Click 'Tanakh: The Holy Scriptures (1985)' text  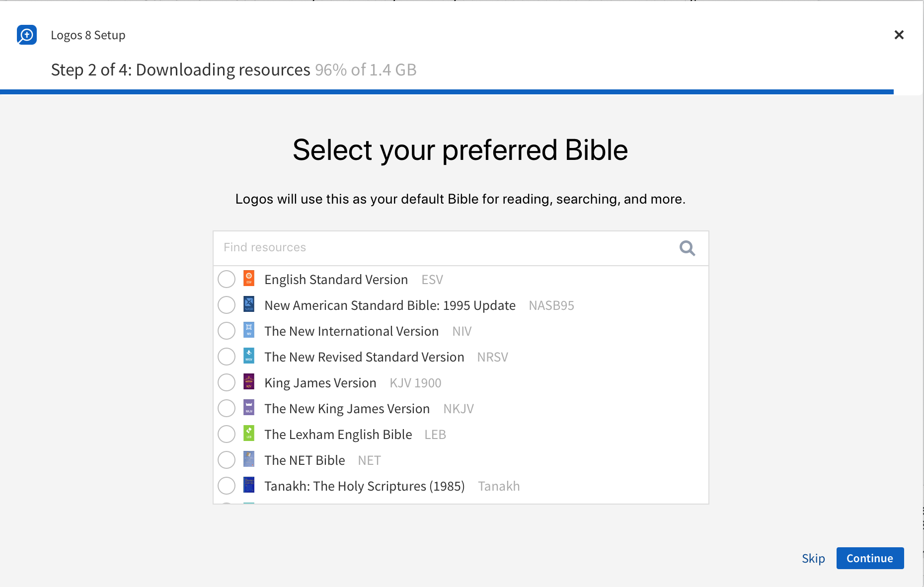(x=365, y=486)
